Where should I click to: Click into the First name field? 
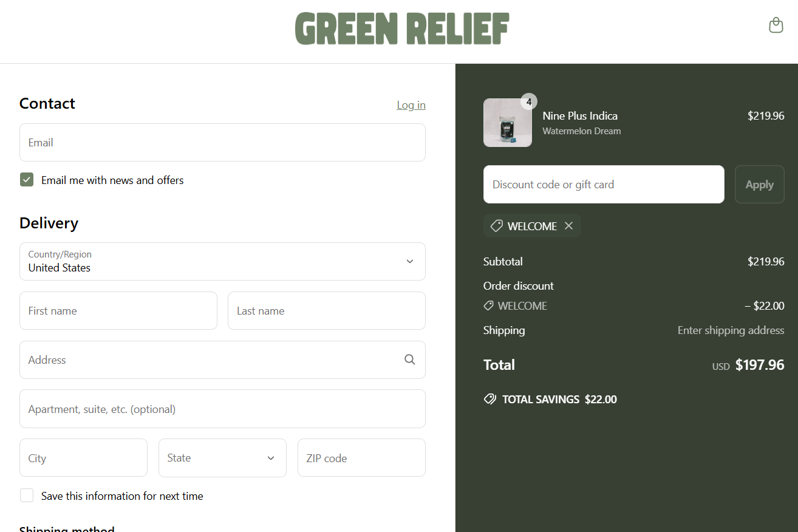(118, 311)
